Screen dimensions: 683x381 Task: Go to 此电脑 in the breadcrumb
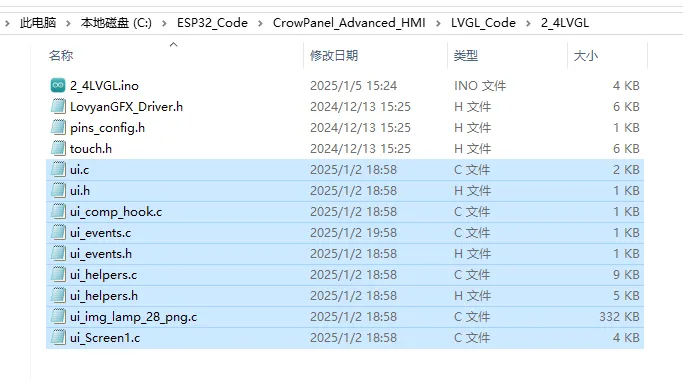[x=38, y=23]
